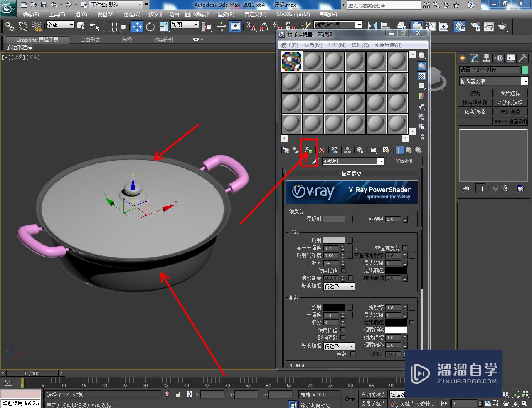Open material name 不锈钢 dropdown
The image size is (532, 408).
[x=380, y=161]
